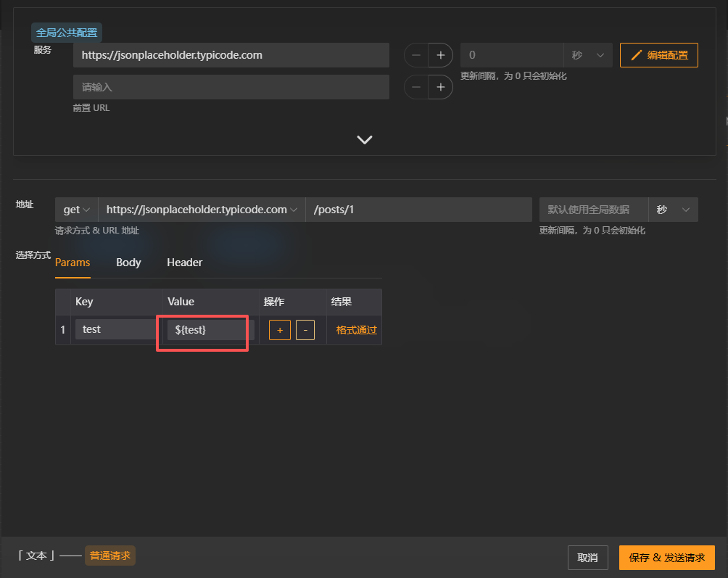Open the get request method dropdown
The image size is (728, 578).
pyautogui.click(x=77, y=210)
